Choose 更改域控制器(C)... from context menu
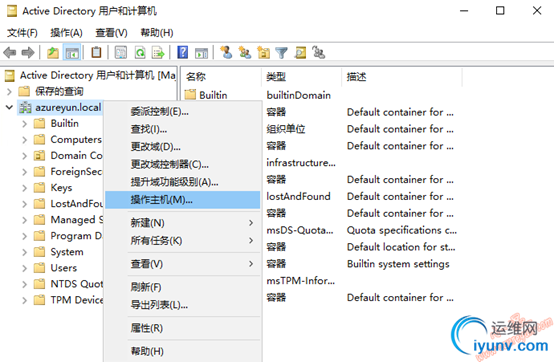 click(x=183, y=164)
